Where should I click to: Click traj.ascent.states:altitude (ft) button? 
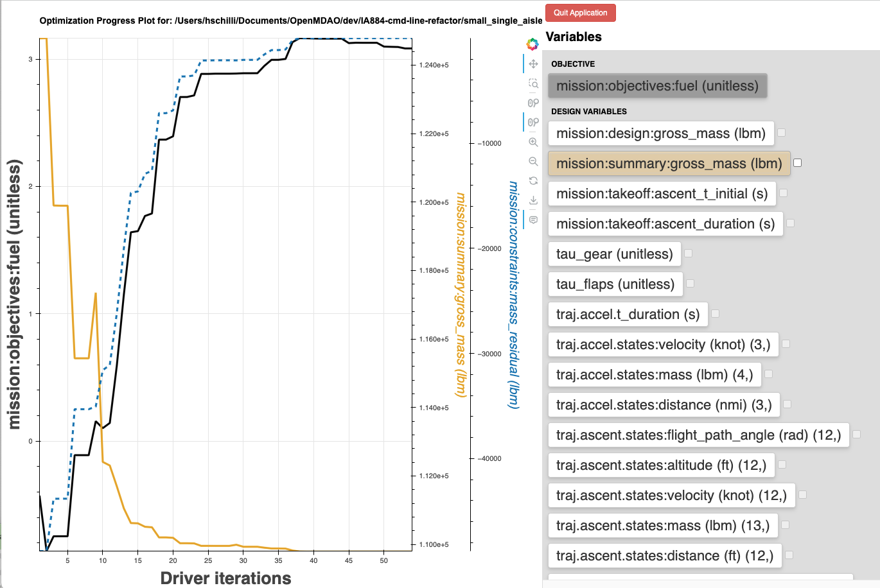tap(662, 465)
